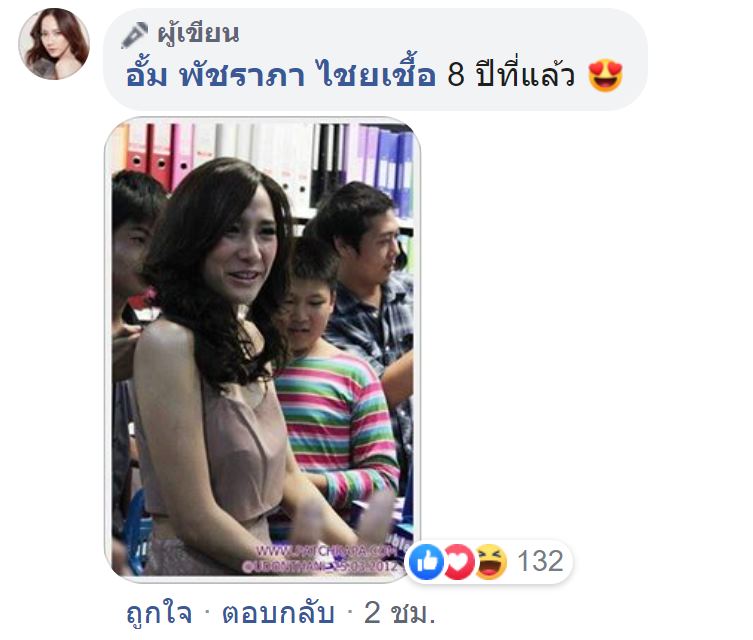Show the 132 reactions count list
753x640 pixels.
[x=540, y=561]
